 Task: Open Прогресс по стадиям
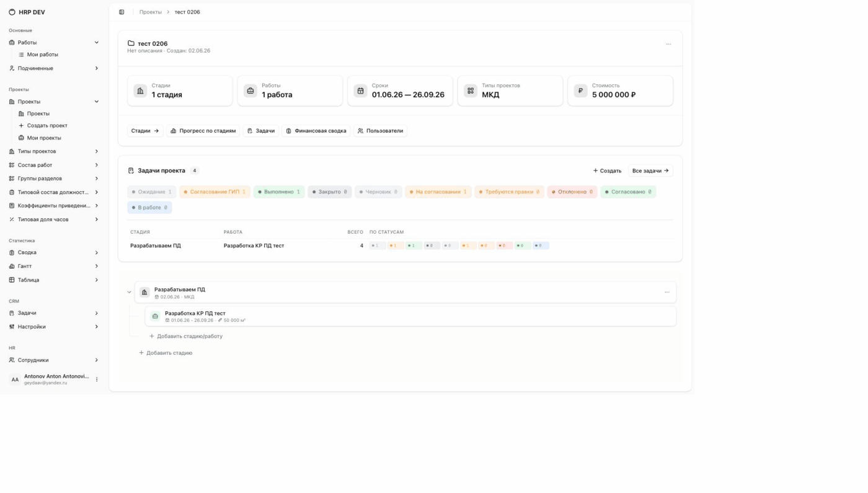click(203, 131)
